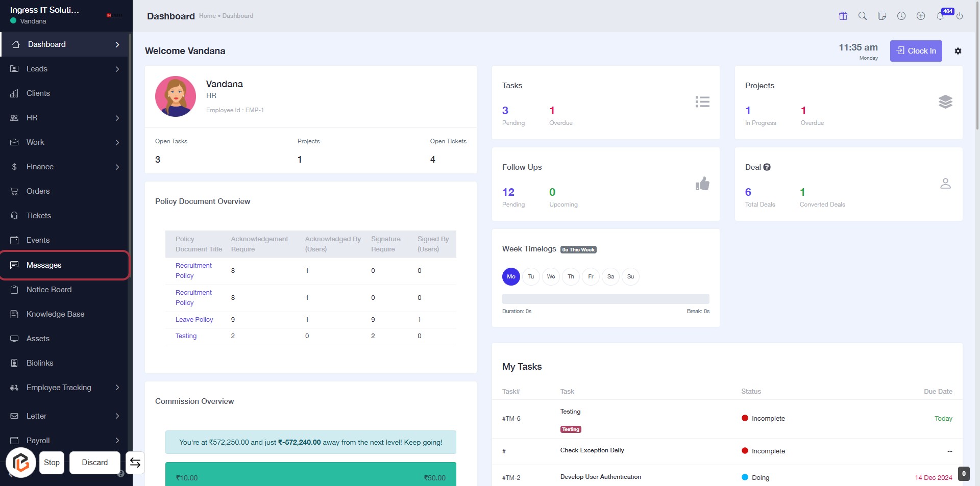Open the search magnifier icon
This screenshot has height=486, width=980.
coord(863,16)
